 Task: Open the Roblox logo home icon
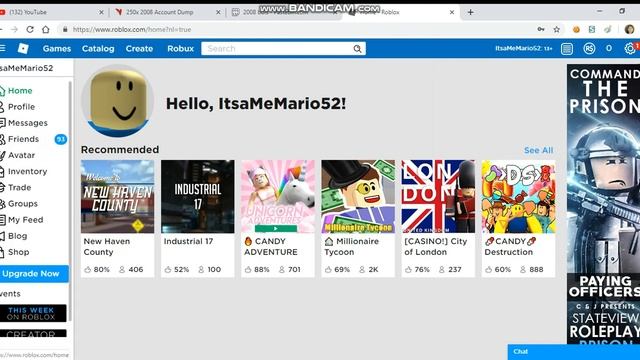(x=23, y=49)
